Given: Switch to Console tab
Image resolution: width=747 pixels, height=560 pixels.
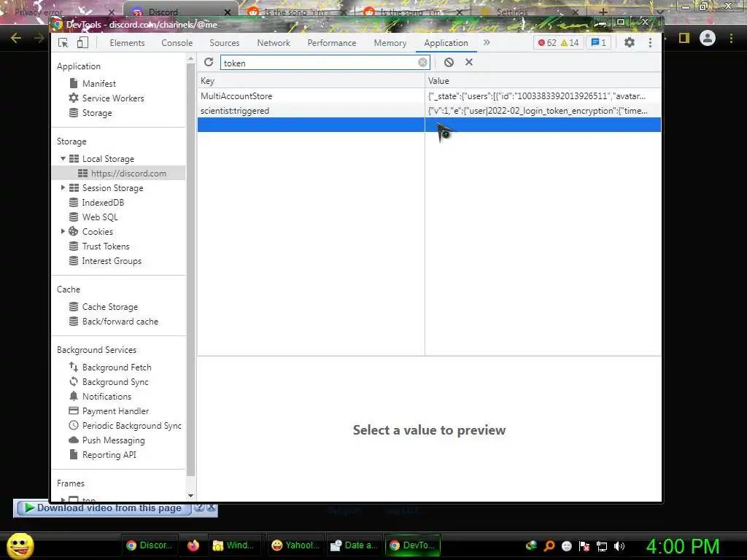Looking at the screenshot, I should click(x=177, y=43).
